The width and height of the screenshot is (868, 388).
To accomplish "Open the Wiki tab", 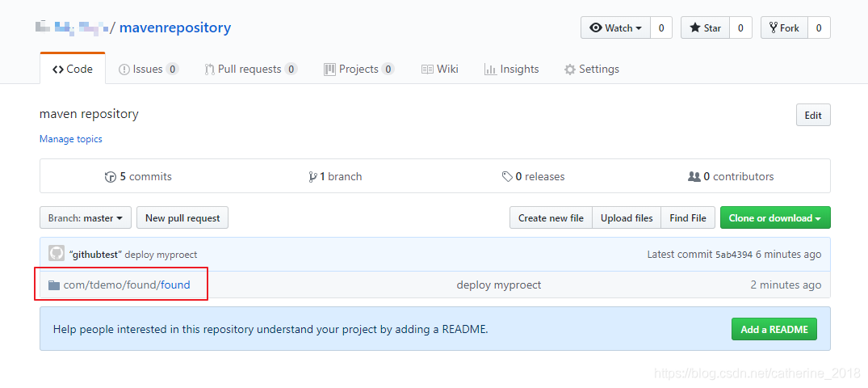I will click(x=439, y=69).
